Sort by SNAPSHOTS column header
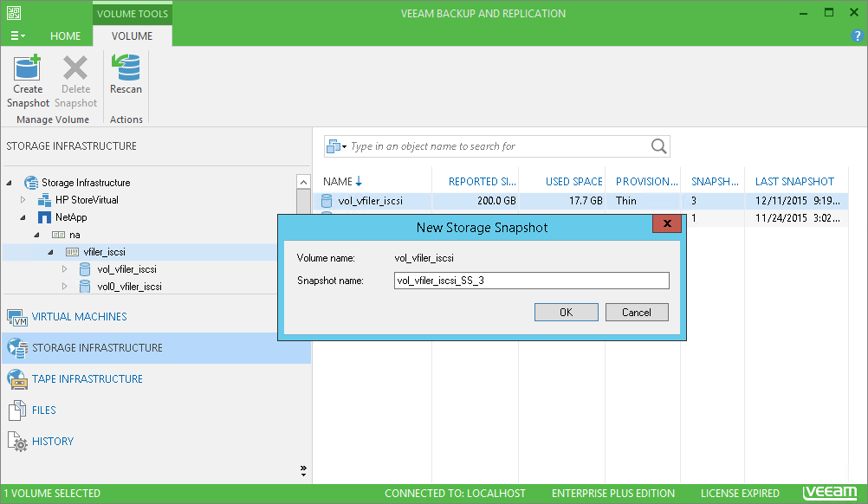Screen dimensions: 868x504 point(715,182)
